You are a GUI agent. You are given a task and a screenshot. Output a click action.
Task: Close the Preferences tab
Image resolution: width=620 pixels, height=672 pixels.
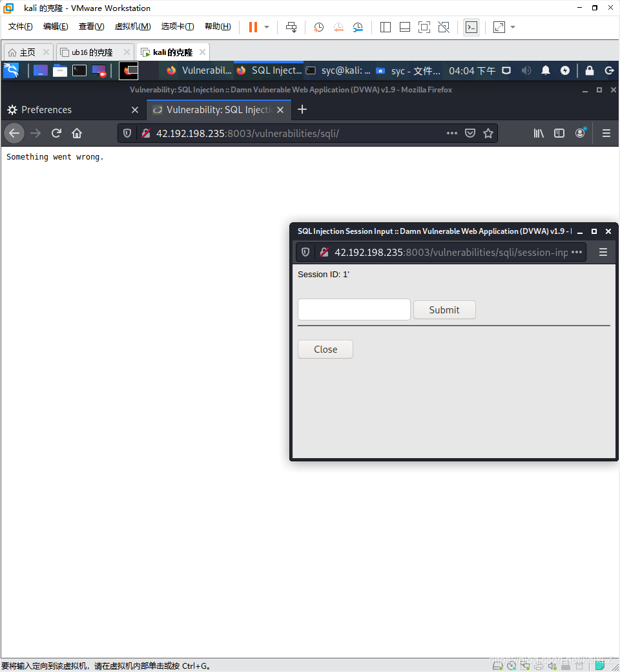point(135,110)
